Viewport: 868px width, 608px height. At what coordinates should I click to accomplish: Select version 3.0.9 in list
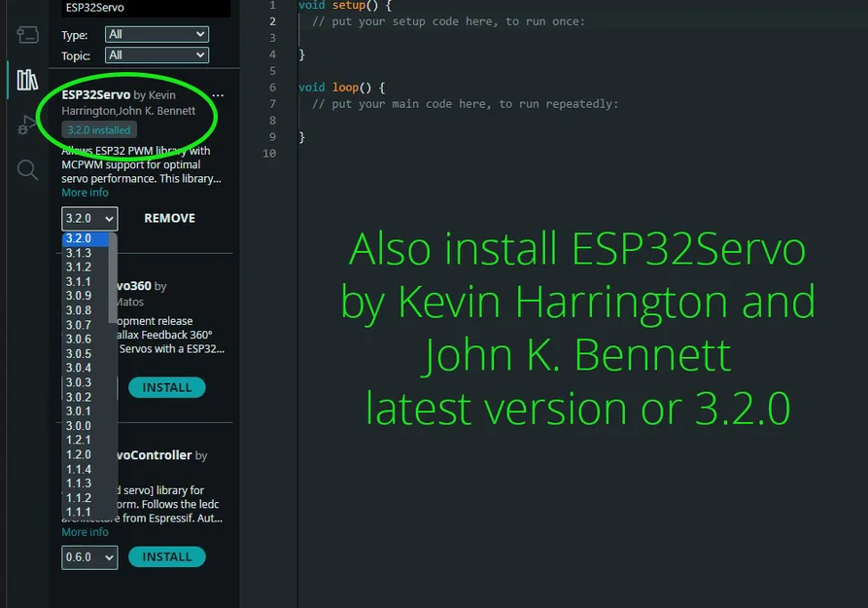click(86, 296)
